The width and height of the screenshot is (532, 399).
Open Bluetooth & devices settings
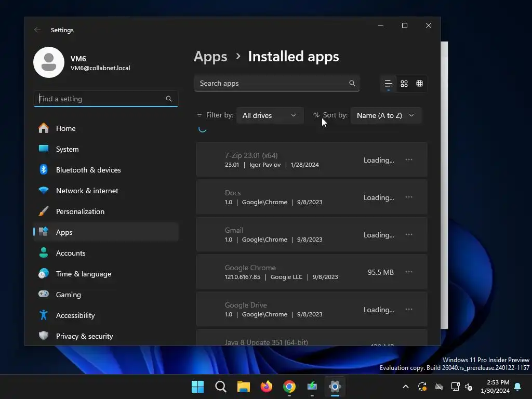coord(106,170)
